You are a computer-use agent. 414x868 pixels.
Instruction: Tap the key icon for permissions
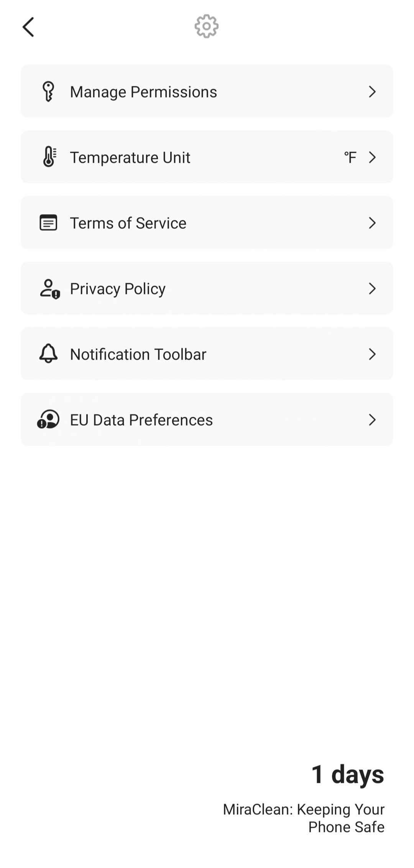click(x=48, y=92)
